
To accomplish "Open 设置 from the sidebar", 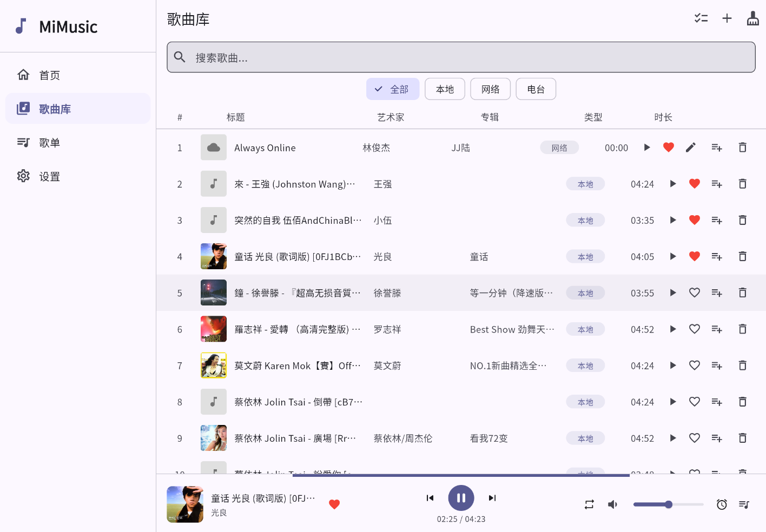I will coord(49,177).
